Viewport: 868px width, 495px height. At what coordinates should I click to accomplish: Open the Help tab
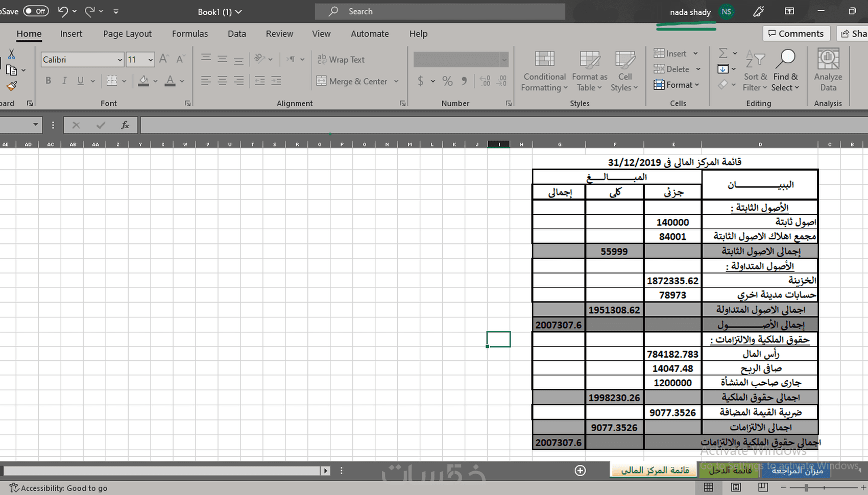coord(418,34)
